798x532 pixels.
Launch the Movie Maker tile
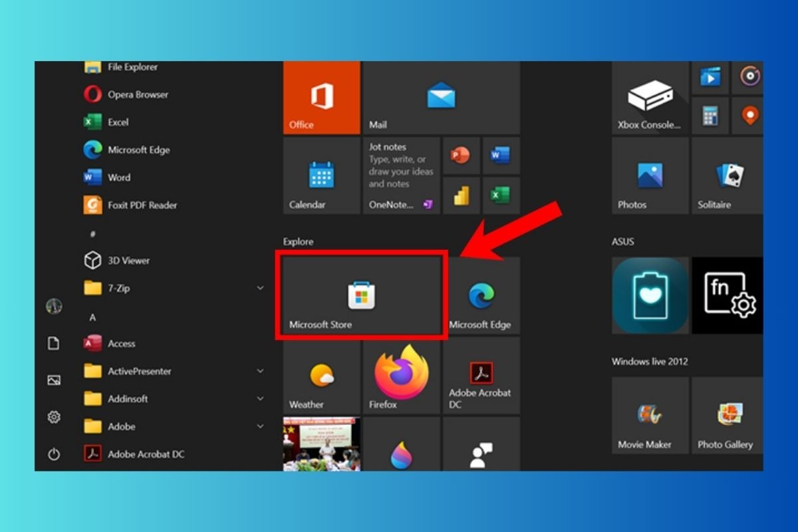650,416
